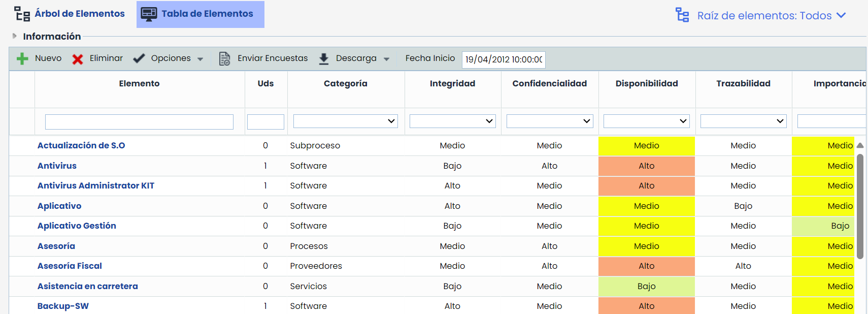Click the Enviar Encuestas document icon

[x=224, y=59]
